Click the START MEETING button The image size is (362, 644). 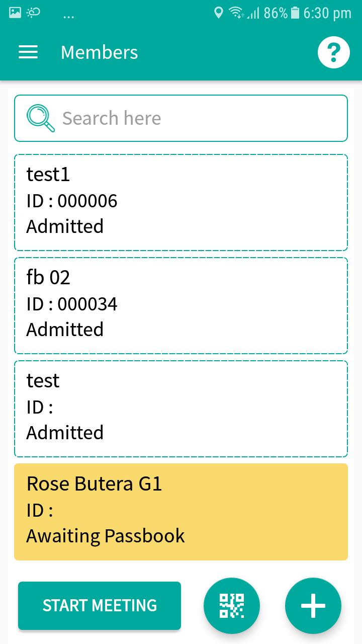(x=100, y=606)
